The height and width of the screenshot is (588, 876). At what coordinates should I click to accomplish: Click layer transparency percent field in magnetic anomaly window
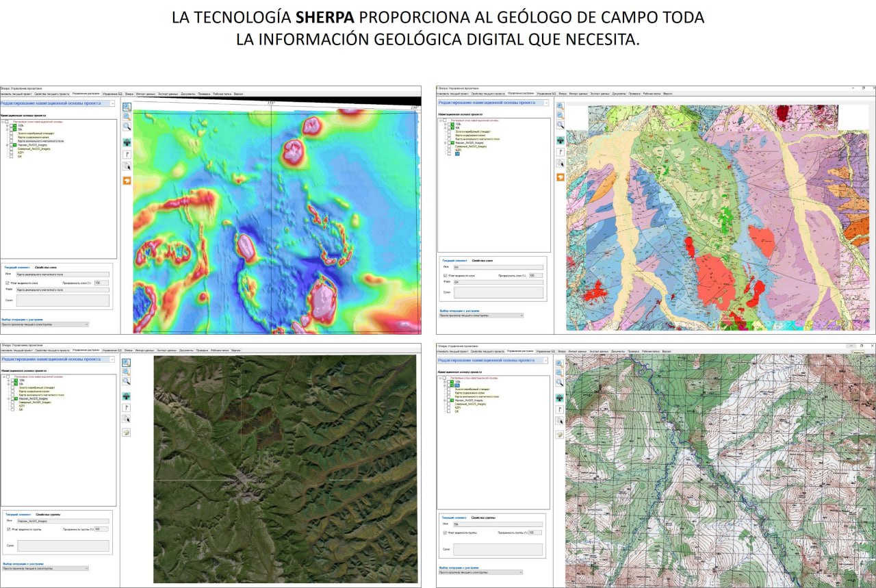(x=101, y=283)
